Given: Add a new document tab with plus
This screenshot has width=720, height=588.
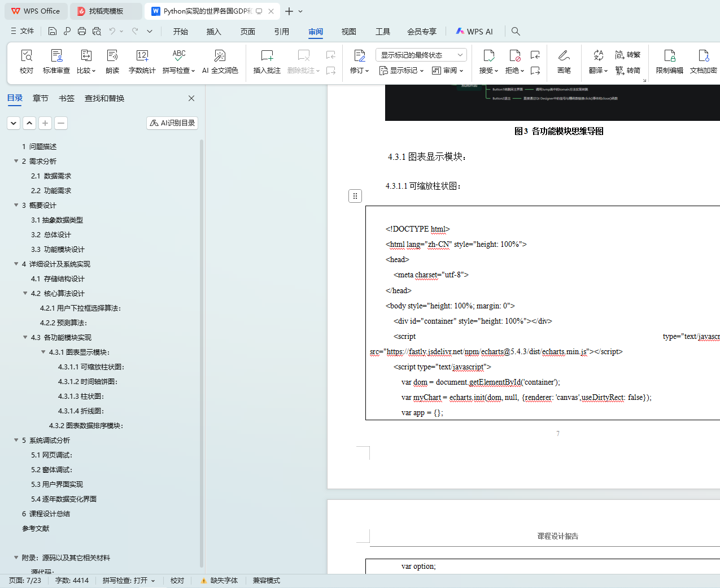Looking at the screenshot, I should coord(289,11).
